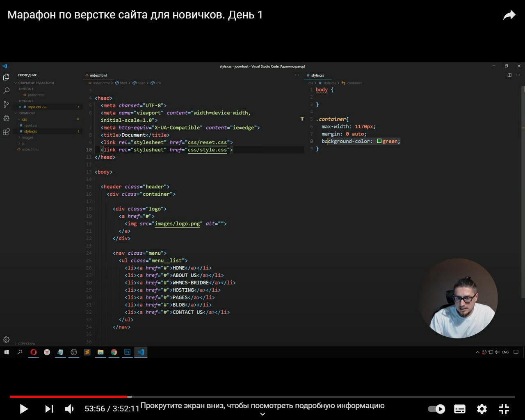Expand the js folder
The height and width of the screenshot is (420, 525).
[x=23, y=143]
